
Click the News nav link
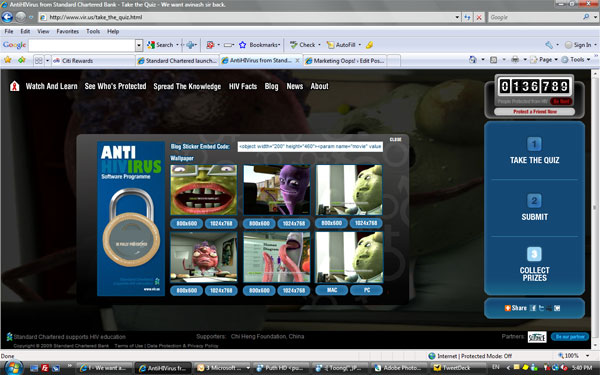point(295,86)
